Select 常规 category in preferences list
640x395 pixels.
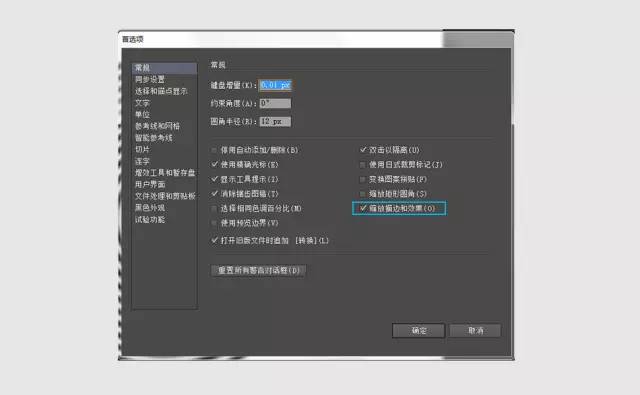click(x=164, y=68)
